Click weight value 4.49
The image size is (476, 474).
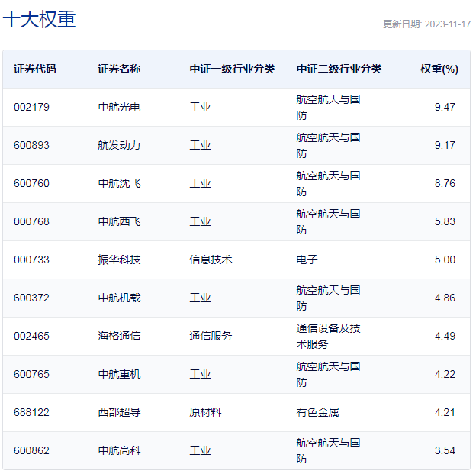coord(445,336)
